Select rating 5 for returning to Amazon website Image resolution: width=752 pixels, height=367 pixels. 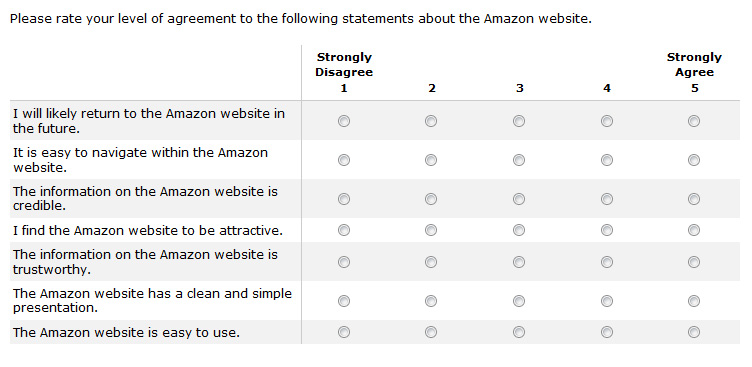coord(693,121)
